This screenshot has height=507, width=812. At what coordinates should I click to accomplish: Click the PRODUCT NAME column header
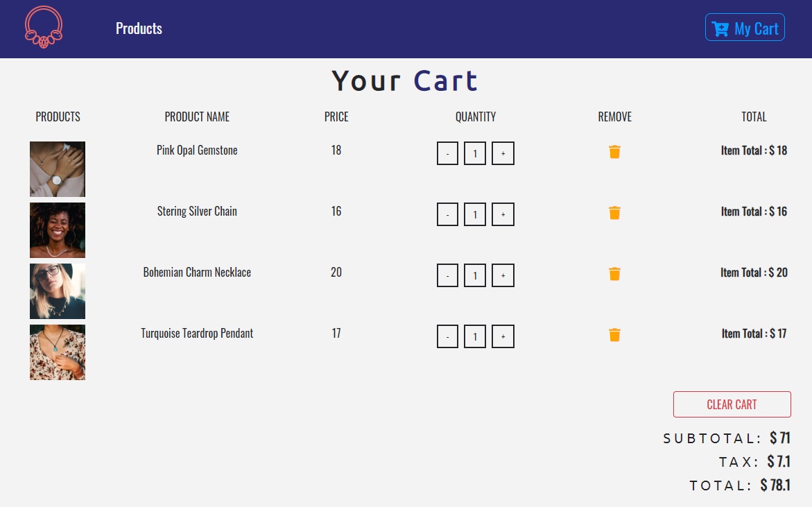click(198, 117)
